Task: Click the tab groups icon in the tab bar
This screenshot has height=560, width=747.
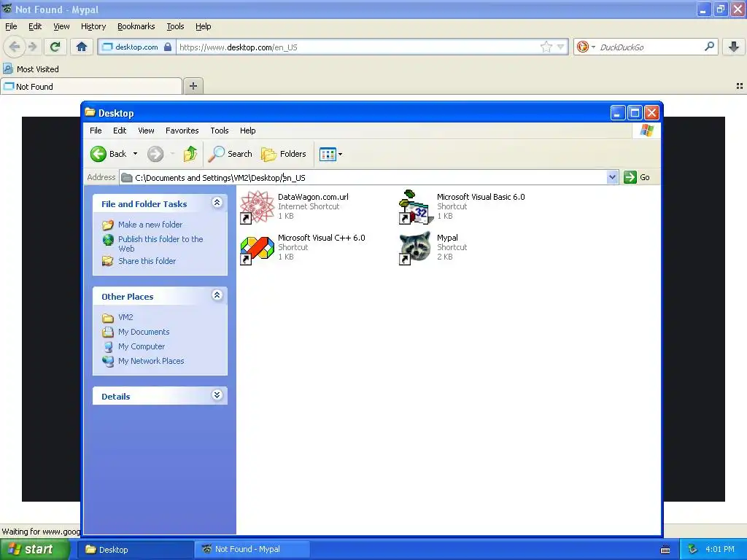Action: point(740,86)
